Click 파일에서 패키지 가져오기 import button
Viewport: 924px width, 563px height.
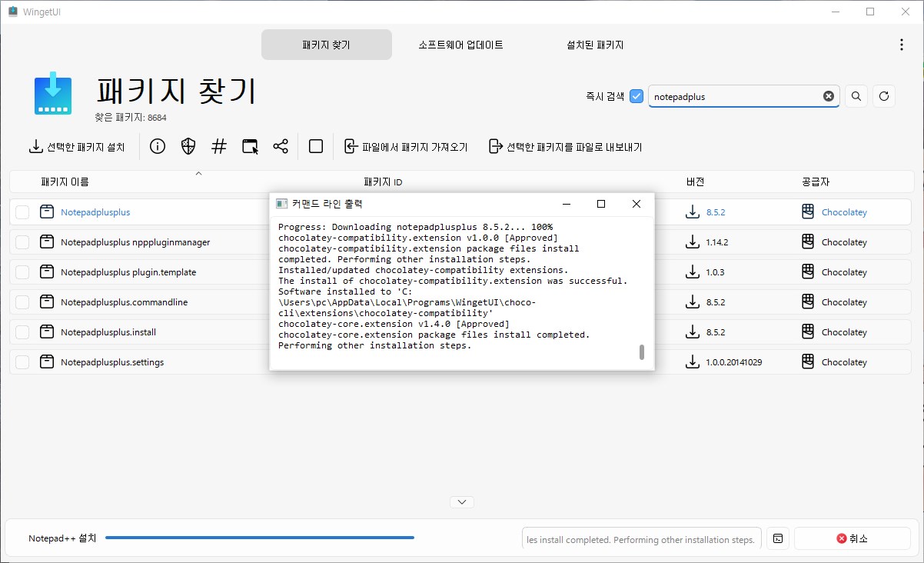405,146
